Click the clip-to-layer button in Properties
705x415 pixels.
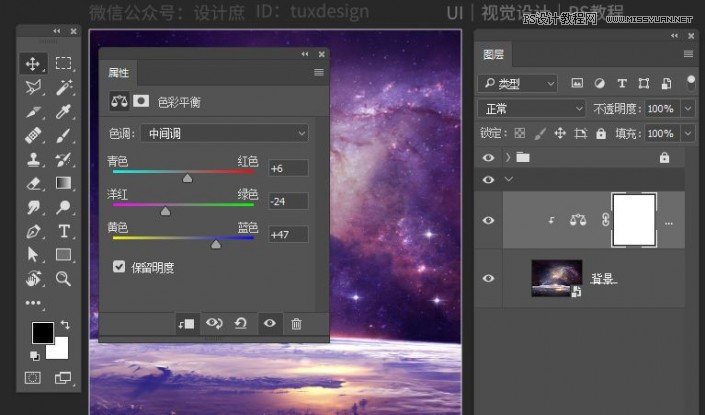coord(187,324)
